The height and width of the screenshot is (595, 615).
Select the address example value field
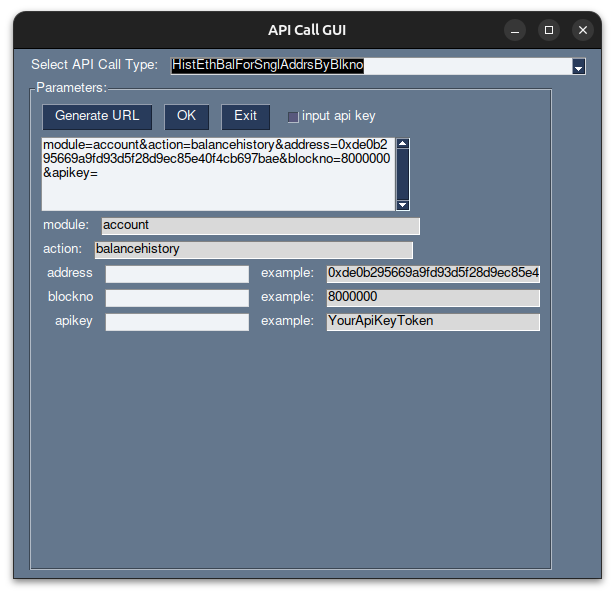pos(433,274)
